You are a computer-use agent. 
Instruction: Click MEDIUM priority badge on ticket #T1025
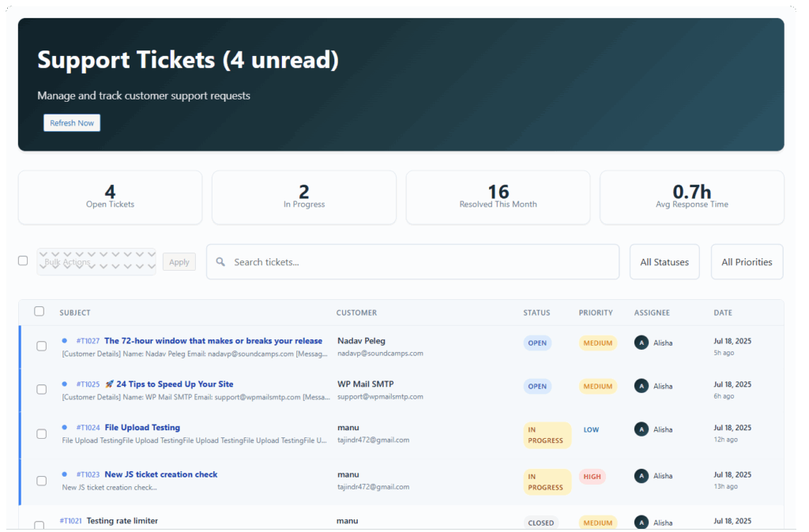598,386
